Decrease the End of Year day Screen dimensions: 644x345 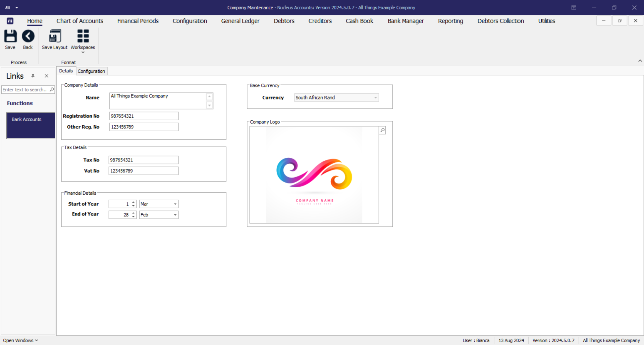pyautogui.click(x=133, y=216)
